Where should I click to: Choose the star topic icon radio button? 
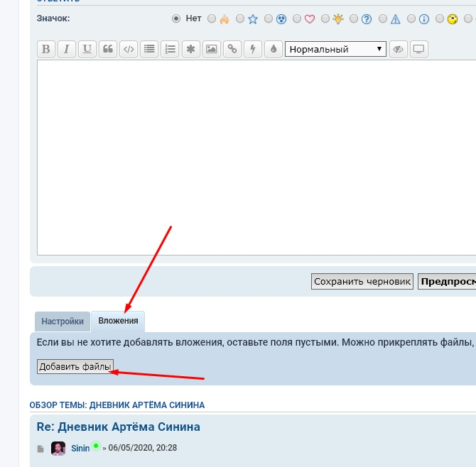tap(240, 18)
